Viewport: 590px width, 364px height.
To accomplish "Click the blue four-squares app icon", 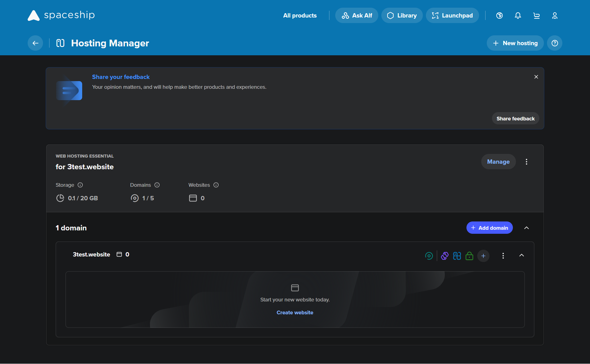I will pos(457,256).
